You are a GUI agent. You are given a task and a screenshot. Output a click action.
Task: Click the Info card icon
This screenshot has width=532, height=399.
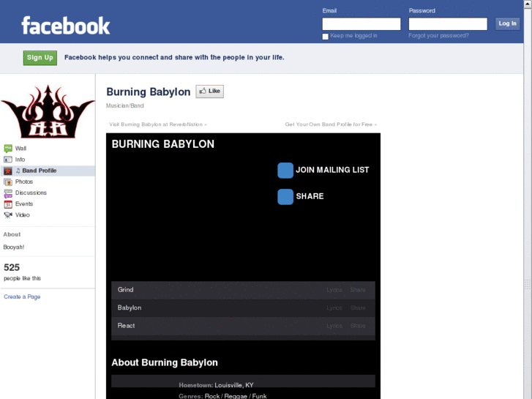click(8, 160)
